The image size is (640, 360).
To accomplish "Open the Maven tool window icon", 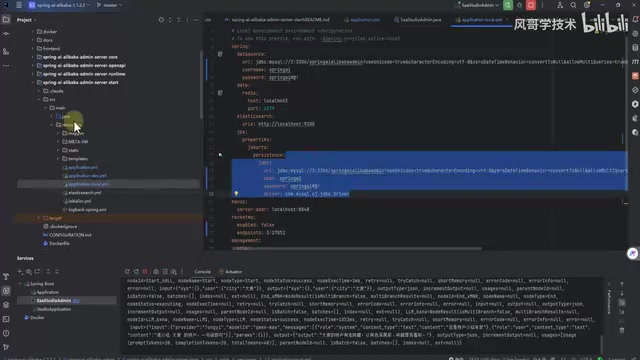I will [x=635, y=62].
